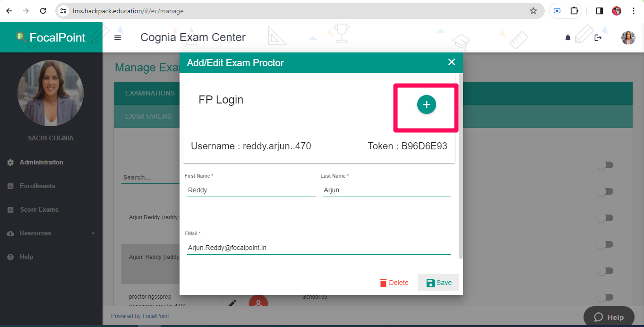The image size is (644, 327).
Task: Click the sidebar profile photo
Action: pos(51,93)
